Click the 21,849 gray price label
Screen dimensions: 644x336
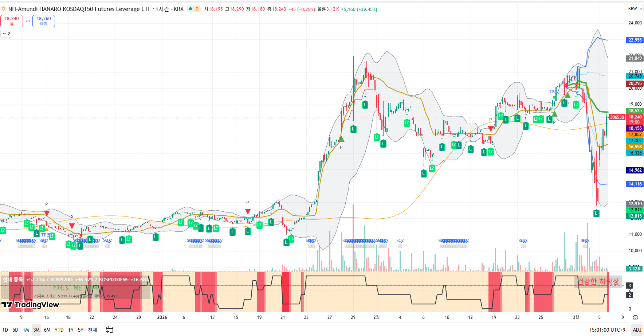click(635, 58)
